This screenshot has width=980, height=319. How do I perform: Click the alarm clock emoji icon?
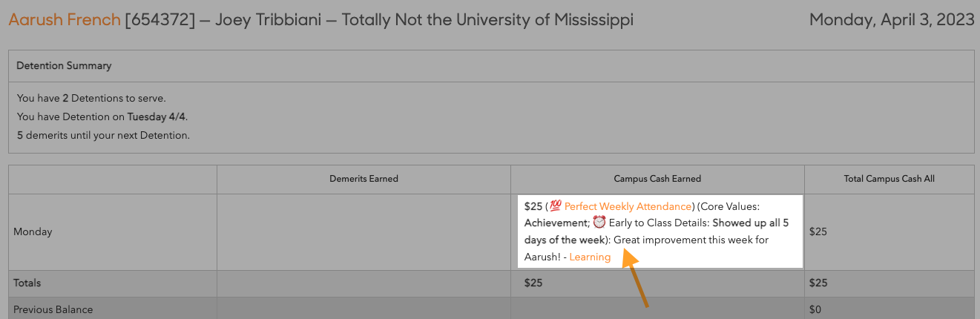pos(599,223)
